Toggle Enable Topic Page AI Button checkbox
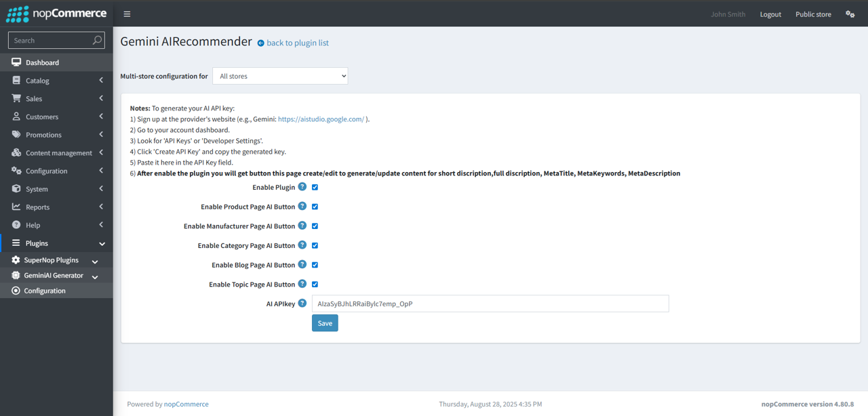Image resolution: width=868 pixels, height=416 pixels. (315, 285)
